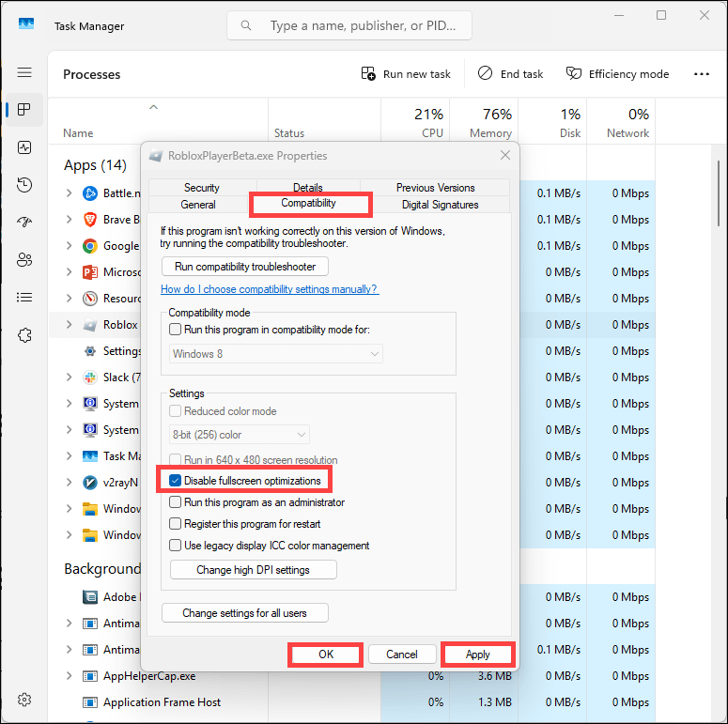Image resolution: width=728 pixels, height=724 pixels.
Task: Open the Services puzzle icon
Action: 24,335
